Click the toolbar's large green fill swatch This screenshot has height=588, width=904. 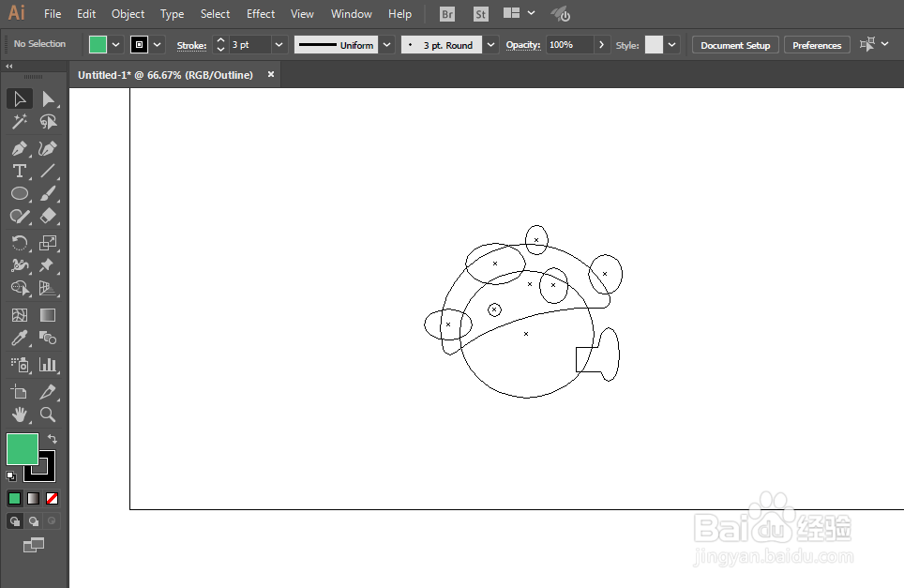pos(23,449)
